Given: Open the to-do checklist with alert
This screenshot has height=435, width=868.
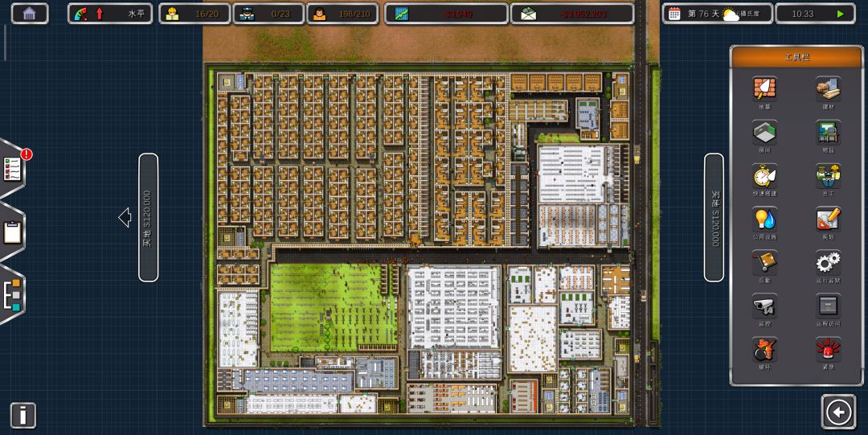Looking at the screenshot, I should [x=12, y=169].
